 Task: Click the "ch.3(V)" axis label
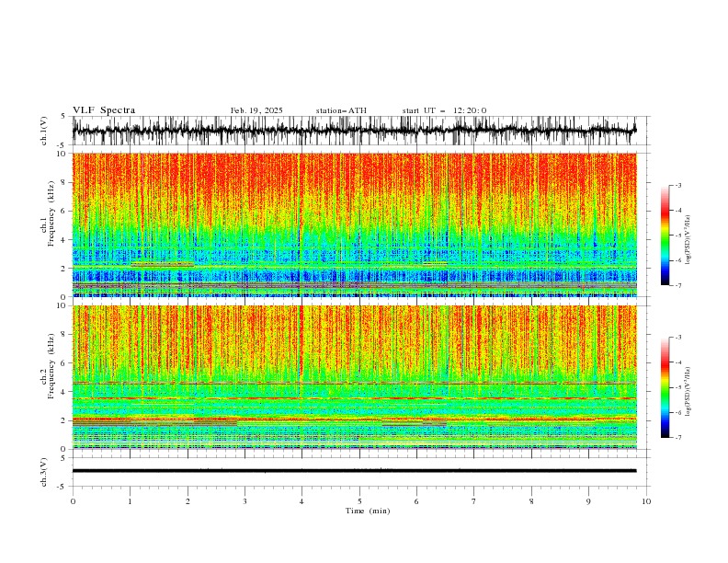pos(44,472)
